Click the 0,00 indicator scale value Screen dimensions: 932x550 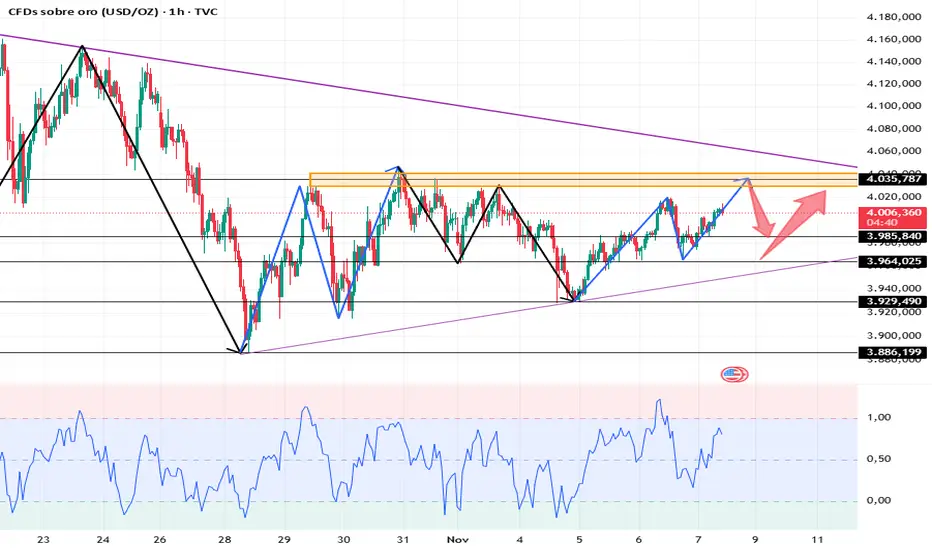(879, 501)
